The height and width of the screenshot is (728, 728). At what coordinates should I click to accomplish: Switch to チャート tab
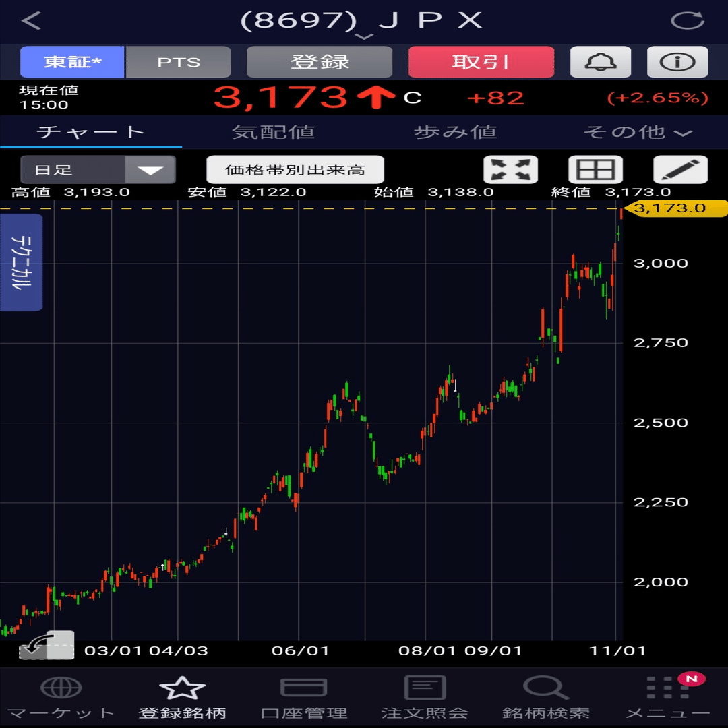coord(91,132)
